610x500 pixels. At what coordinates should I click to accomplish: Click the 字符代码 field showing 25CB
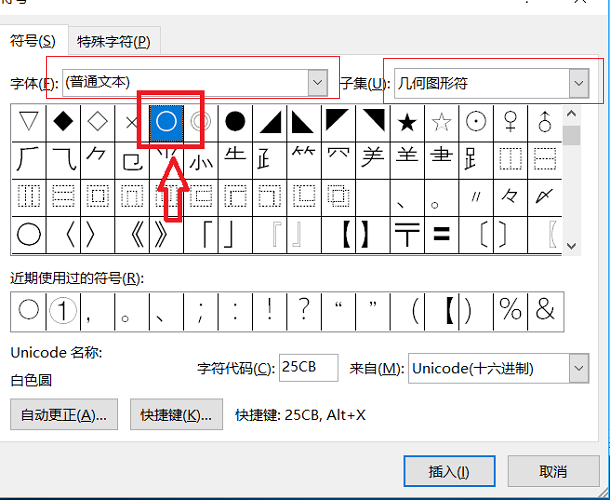point(309,368)
